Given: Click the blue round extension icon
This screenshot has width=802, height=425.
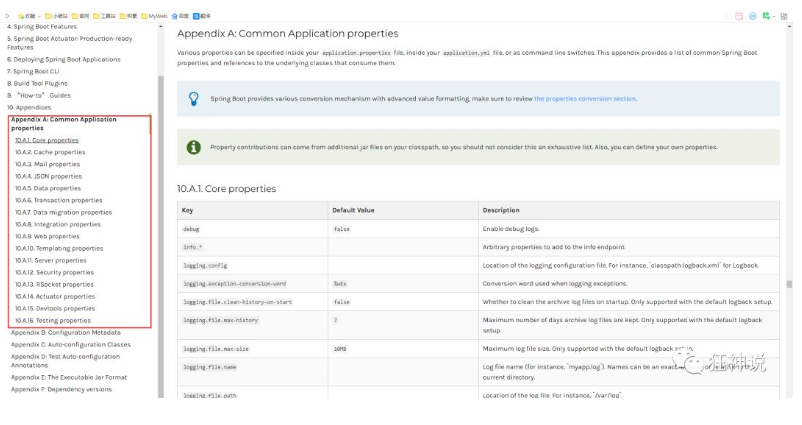Looking at the screenshot, I should click(x=752, y=16).
